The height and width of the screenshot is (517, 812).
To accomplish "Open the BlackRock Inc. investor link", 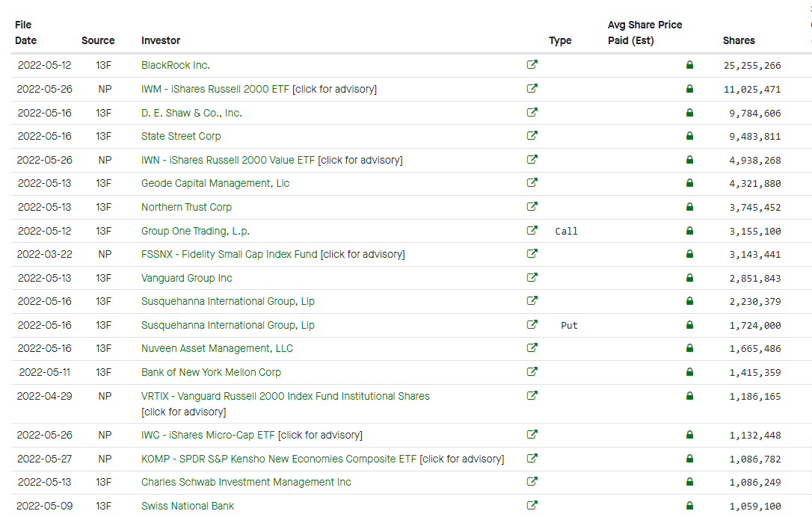I will click(x=176, y=65).
